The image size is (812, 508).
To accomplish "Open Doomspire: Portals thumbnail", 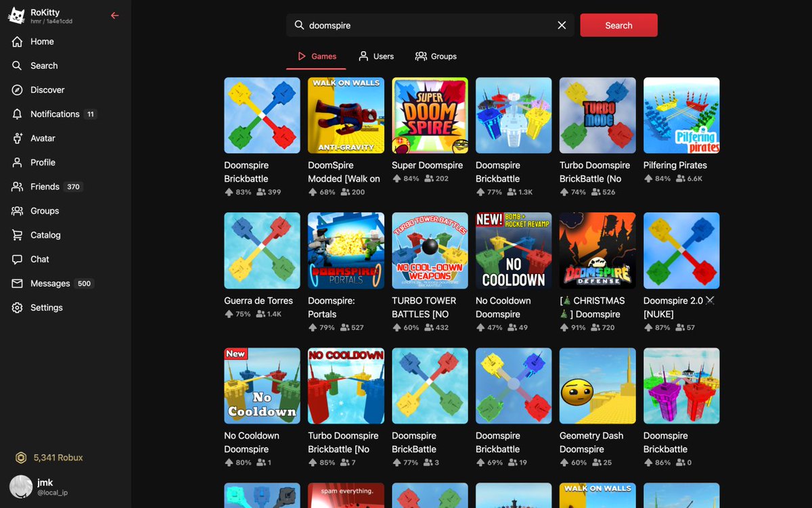I will click(x=346, y=251).
